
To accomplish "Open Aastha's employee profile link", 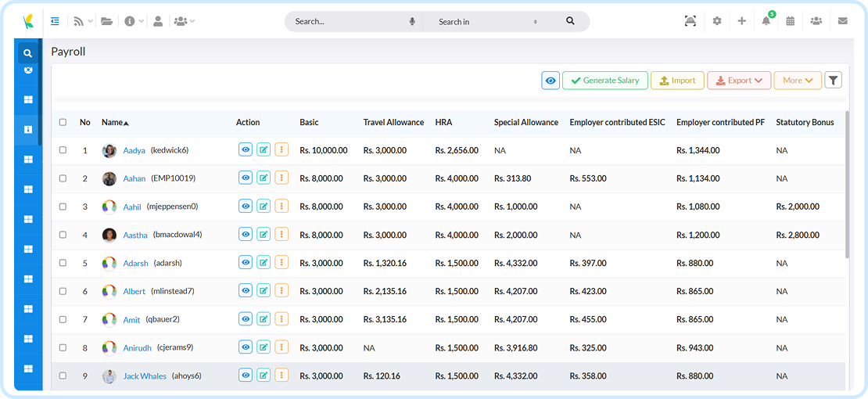I will [135, 235].
